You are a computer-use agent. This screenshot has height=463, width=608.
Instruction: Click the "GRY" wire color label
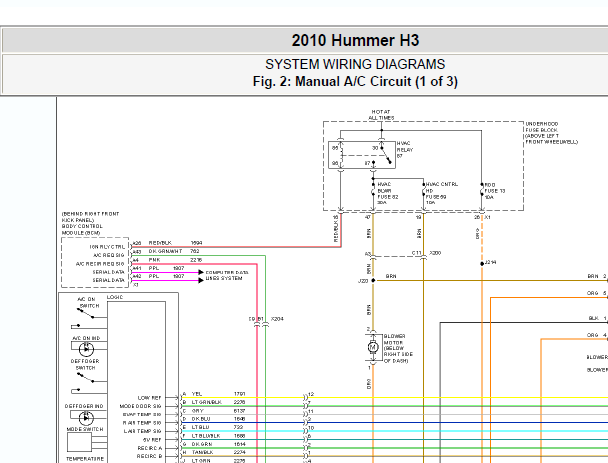[197, 411]
